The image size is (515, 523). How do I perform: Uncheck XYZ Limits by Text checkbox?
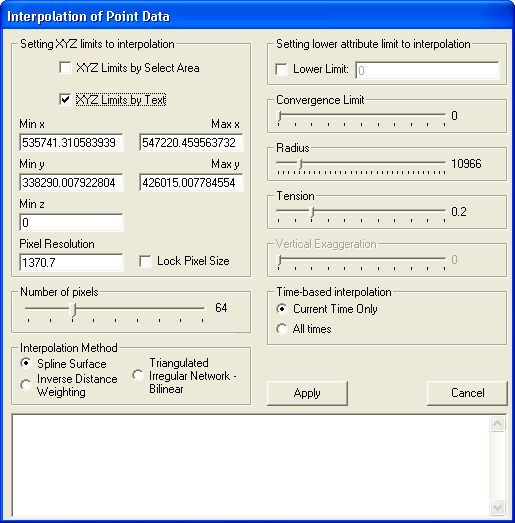[65, 99]
